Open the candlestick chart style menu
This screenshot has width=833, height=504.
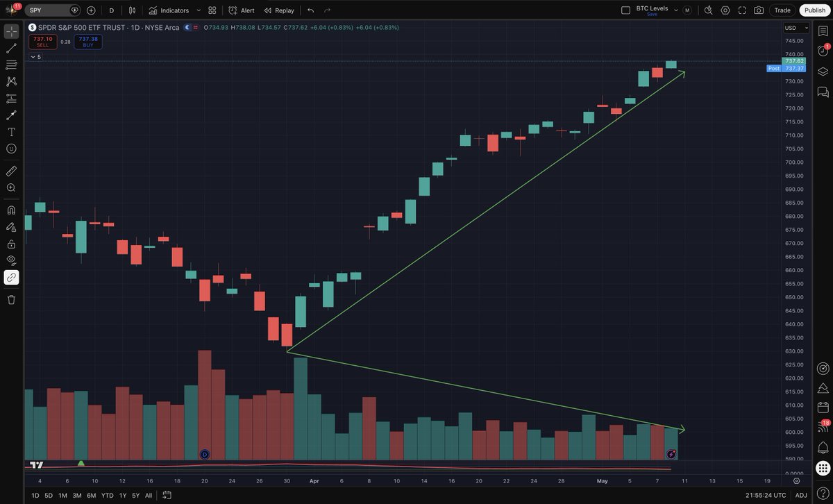pyautogui.click(x=132, y=10)
